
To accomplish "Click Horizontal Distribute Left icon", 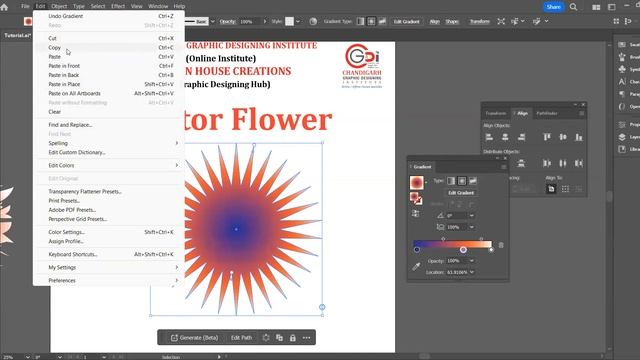I will pyautogui.click(x=547, y=163).
